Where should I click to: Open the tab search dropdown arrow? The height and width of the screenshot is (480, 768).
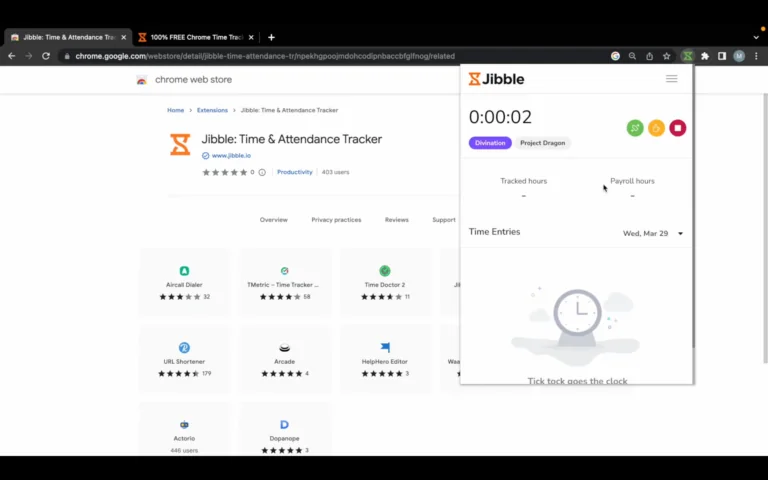pyautogui.click(x=756, y=37)
